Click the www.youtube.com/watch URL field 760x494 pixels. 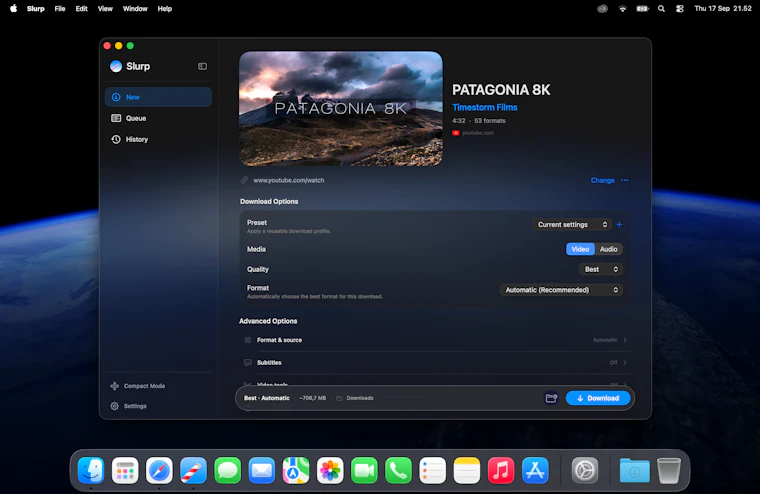click(x=289, y=180)
